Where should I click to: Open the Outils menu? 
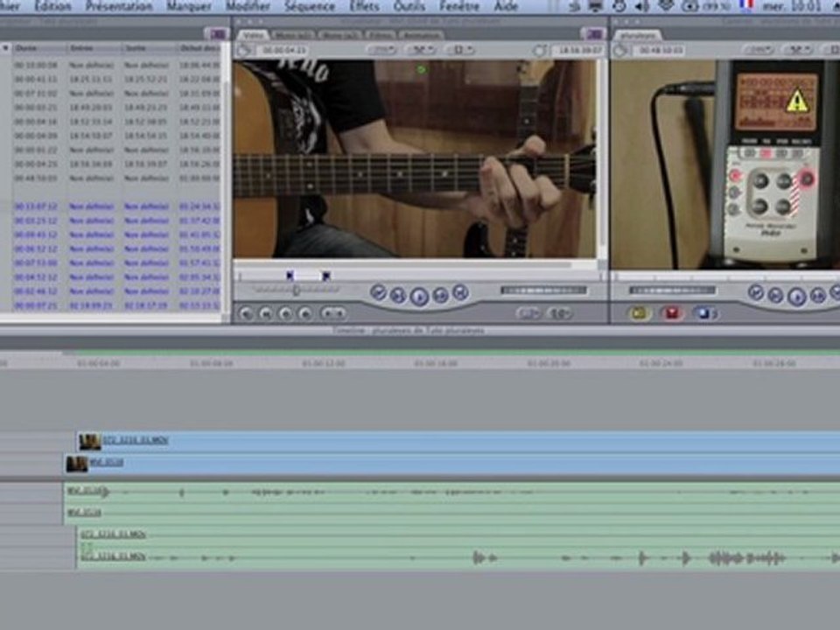[409, 6]
